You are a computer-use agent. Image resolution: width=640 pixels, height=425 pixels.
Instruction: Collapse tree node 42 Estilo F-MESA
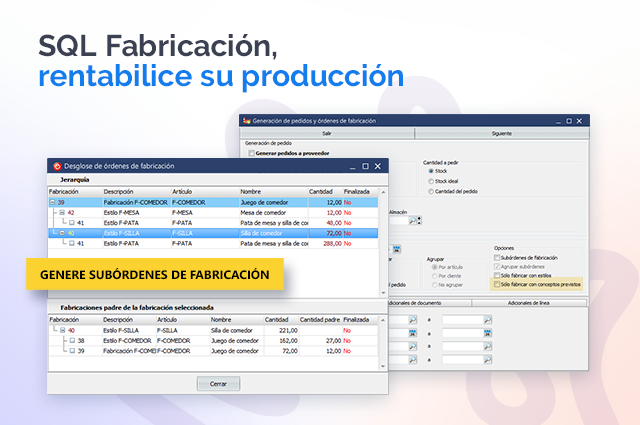[61, 212]
